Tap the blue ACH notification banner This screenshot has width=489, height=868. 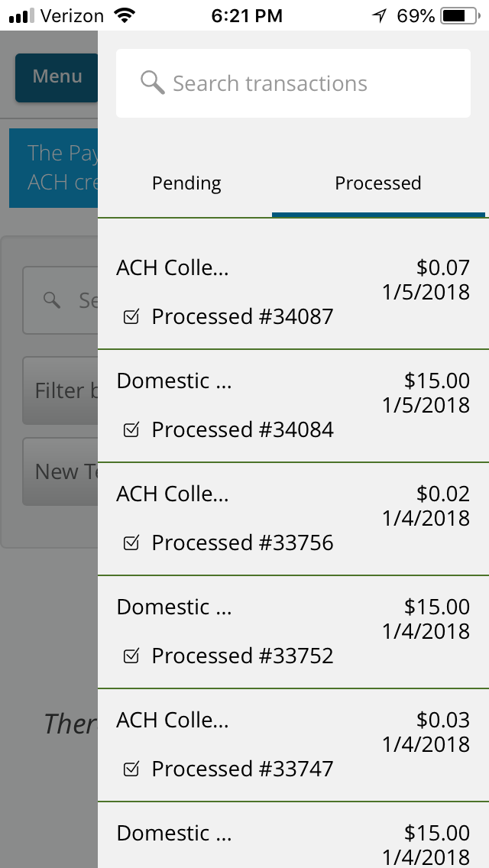click(x=53, y=168)
